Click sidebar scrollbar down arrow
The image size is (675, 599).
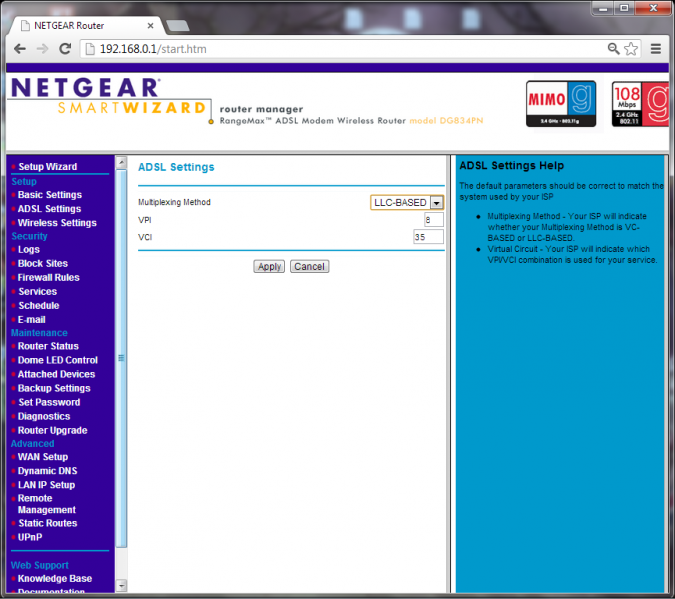(121, 585)
